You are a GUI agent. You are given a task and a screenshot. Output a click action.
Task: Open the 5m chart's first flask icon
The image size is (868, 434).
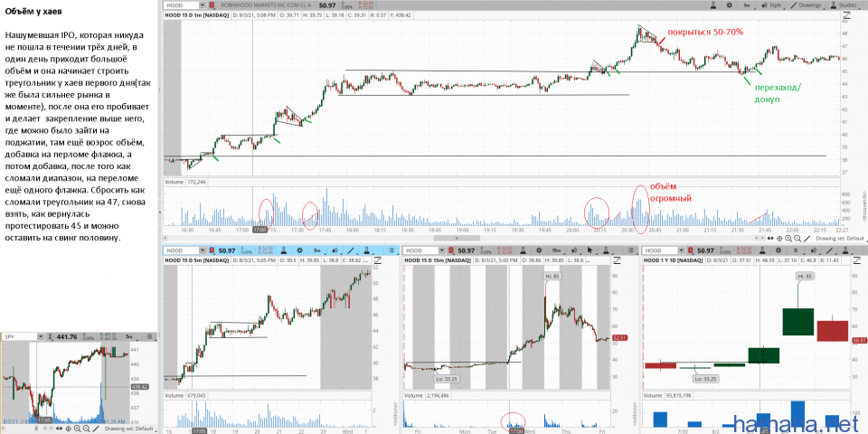283,250
